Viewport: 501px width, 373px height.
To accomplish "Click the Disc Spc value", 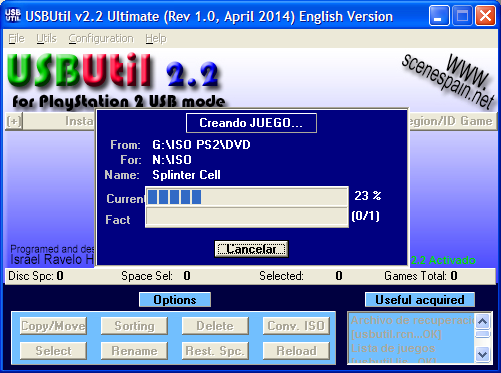I will [x=60, y=276].
